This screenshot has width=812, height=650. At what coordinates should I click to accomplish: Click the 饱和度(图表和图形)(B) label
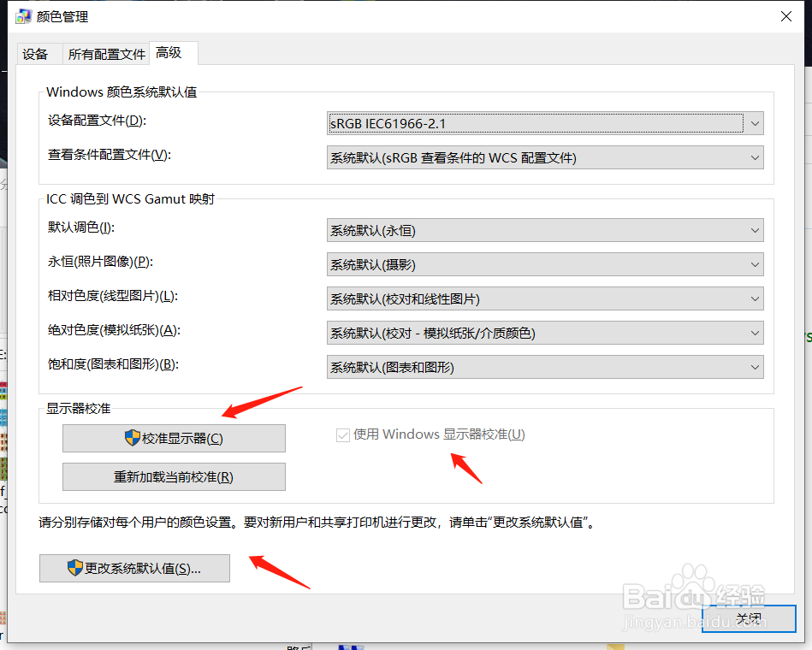[114, 364]
